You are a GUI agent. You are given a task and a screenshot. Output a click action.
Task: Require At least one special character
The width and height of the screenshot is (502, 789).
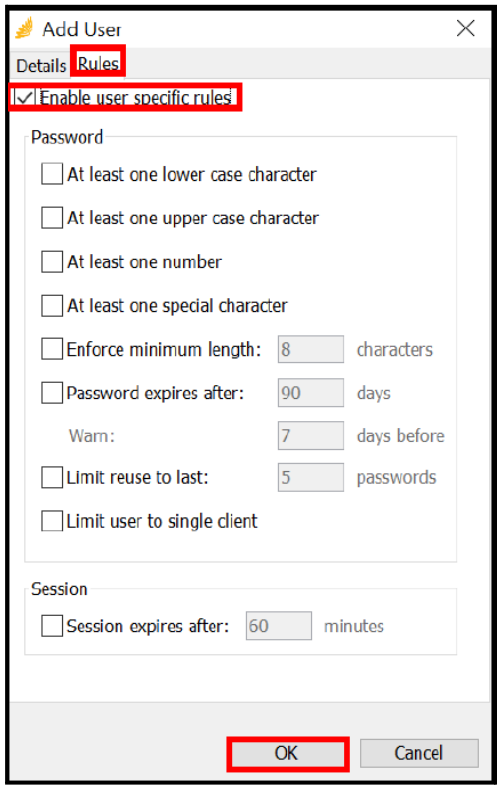pyautogui.click(x=52, y=305)
